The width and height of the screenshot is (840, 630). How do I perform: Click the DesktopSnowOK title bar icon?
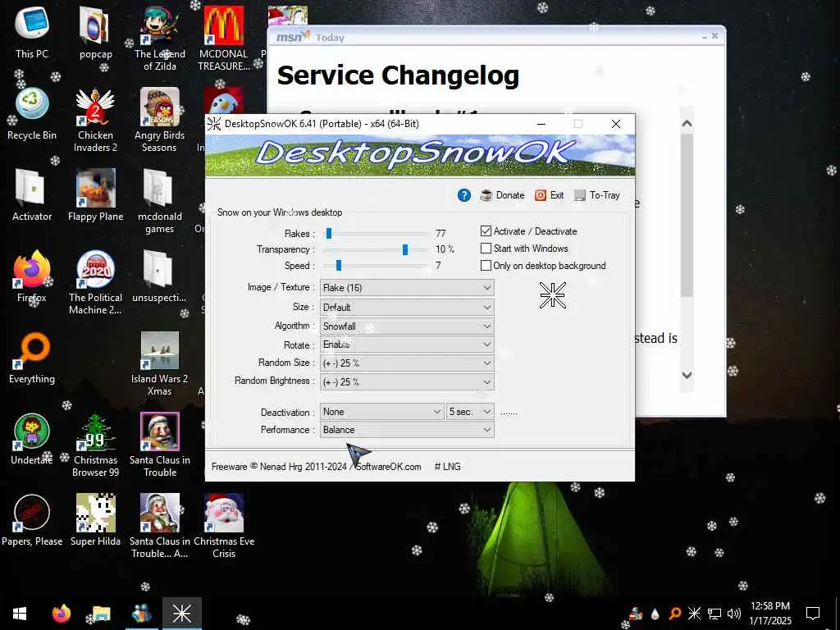click(214, 124)
